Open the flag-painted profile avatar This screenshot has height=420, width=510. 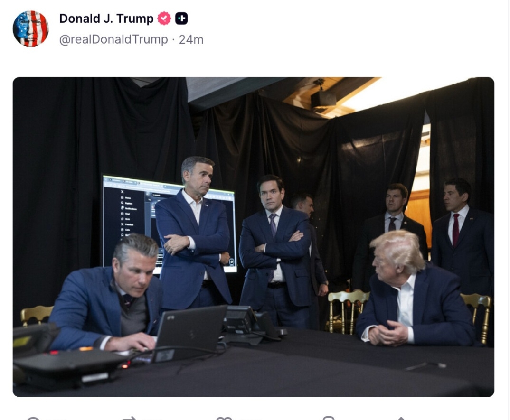coord(30,28)
